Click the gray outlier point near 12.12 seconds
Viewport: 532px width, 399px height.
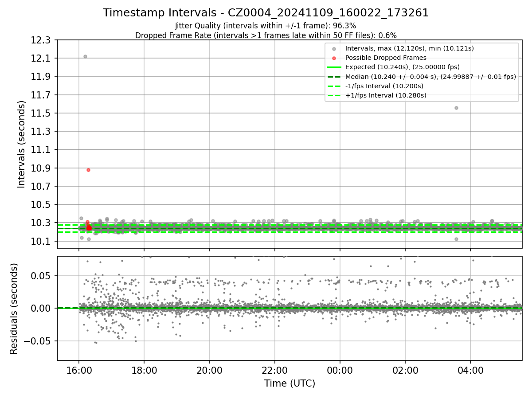(x=85, y=56)
